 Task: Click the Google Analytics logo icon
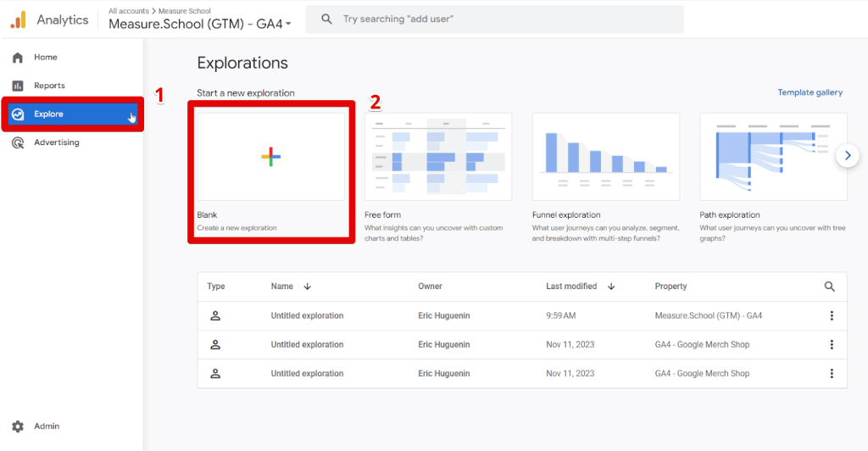click(18, 19)
